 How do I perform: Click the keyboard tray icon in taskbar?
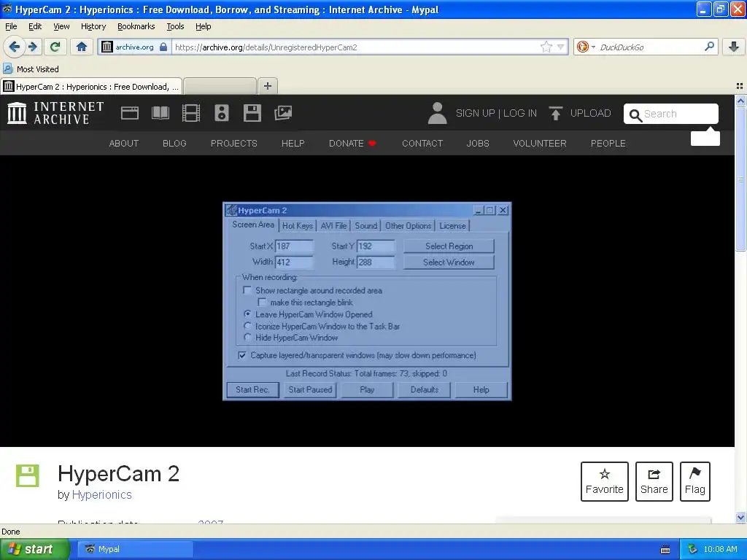(665, 550)
